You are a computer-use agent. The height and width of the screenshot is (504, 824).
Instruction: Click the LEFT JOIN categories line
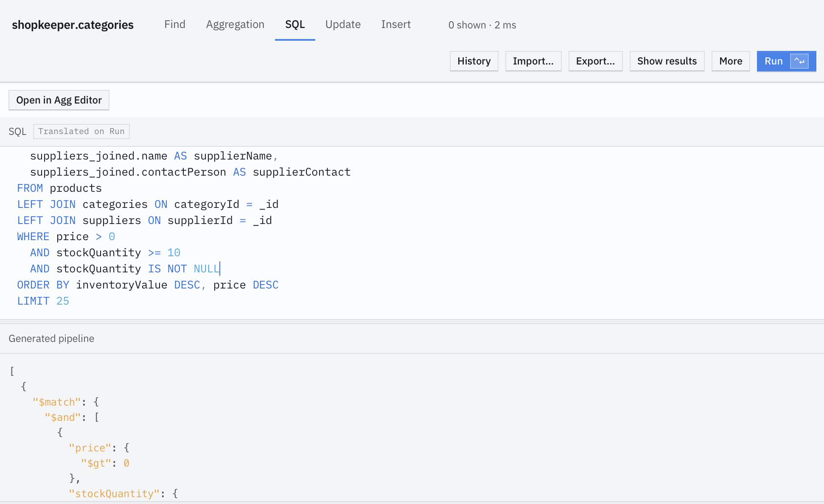(148, 204)
